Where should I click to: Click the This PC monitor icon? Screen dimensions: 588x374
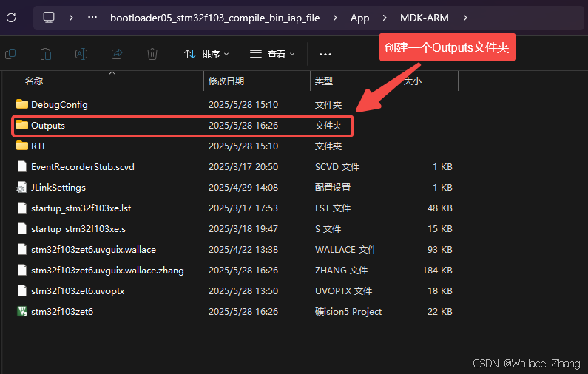49,18
